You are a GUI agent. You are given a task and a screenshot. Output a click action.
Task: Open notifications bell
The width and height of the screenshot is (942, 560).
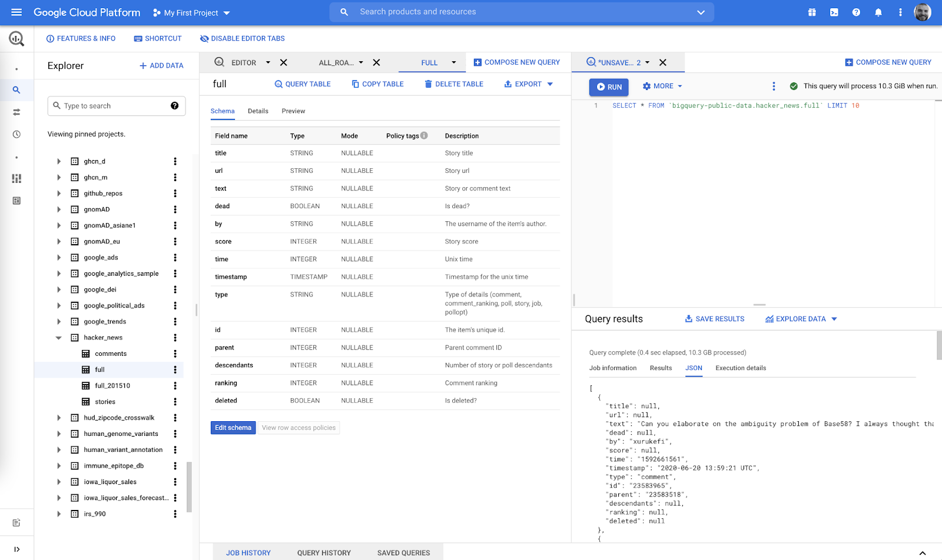pos(878,12)
